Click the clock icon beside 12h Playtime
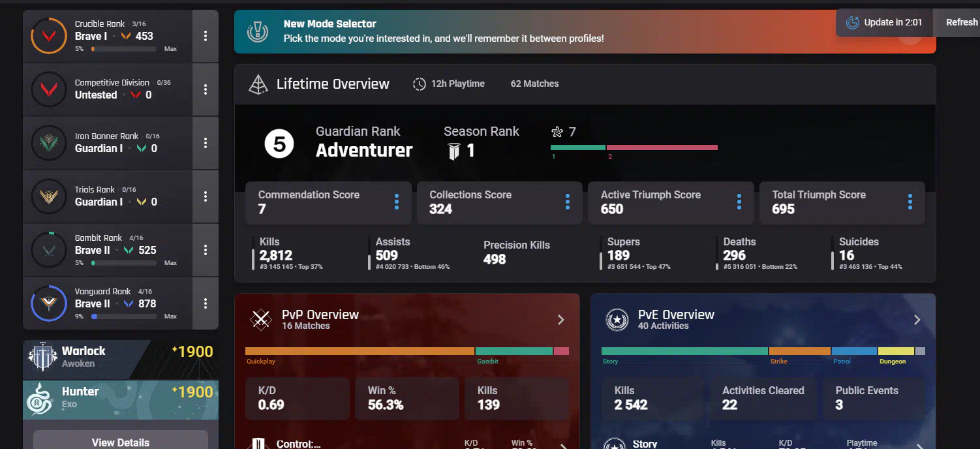The width and height of the screenshot is (980, 449). coord(419,84)
